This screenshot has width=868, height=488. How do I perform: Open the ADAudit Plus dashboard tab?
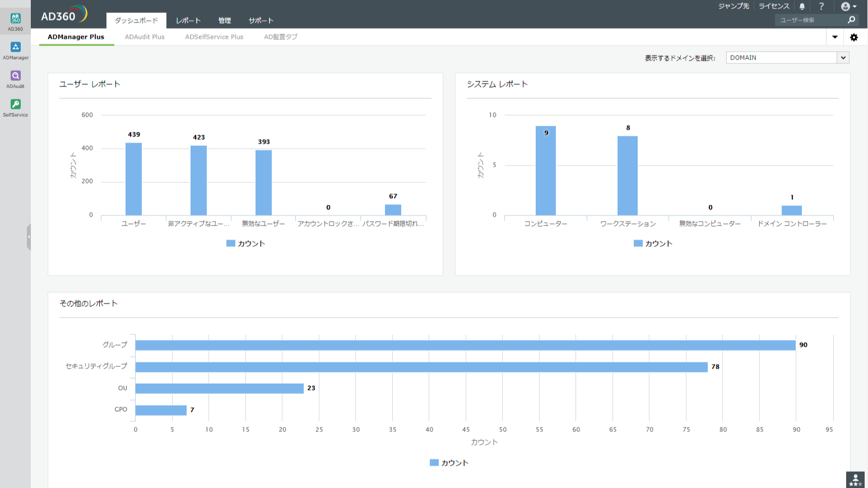click(x=145, y=36)
